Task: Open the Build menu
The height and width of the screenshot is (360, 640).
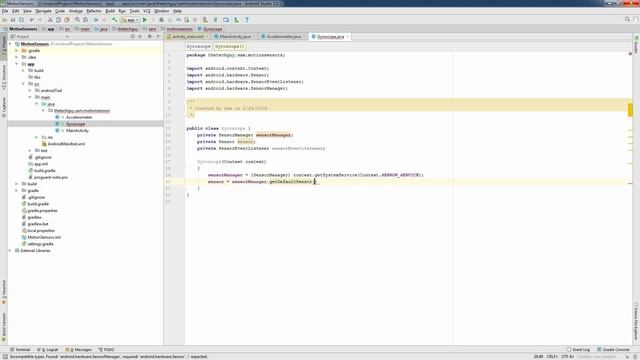Action: click(x=110, y=11)
